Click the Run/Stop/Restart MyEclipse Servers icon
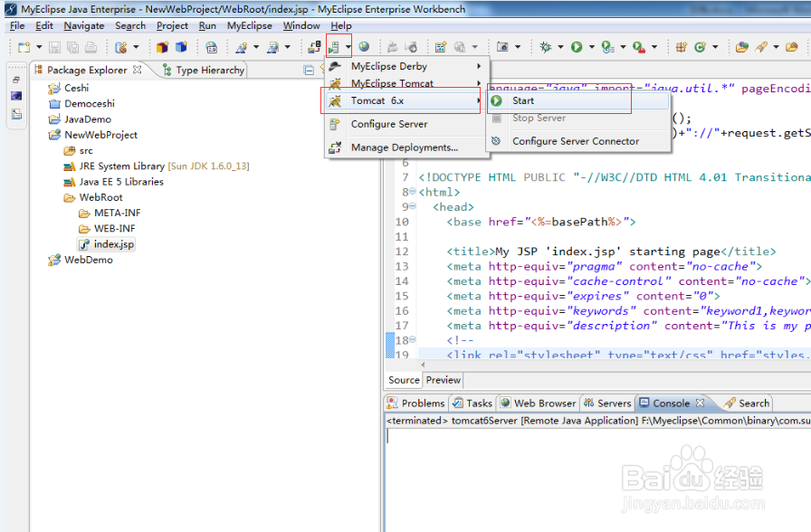 pyautogui.click(x=334, y=48)
